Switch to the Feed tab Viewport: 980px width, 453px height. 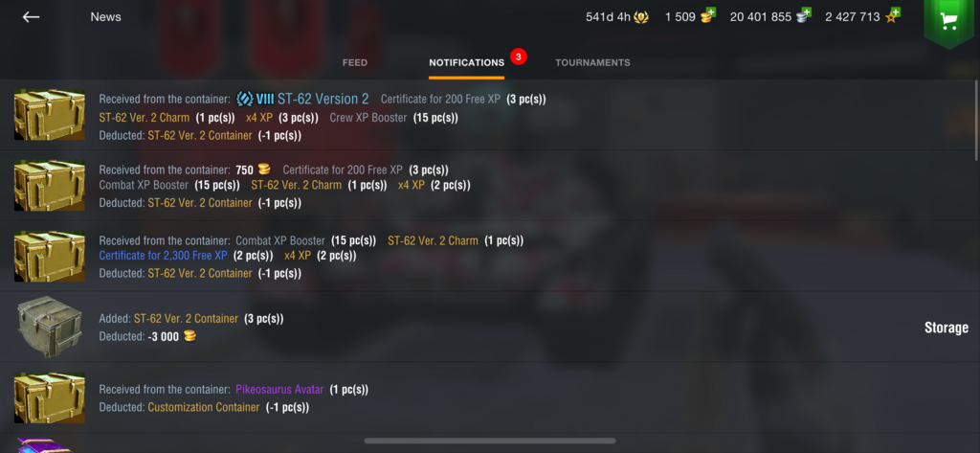coord(355,62)
